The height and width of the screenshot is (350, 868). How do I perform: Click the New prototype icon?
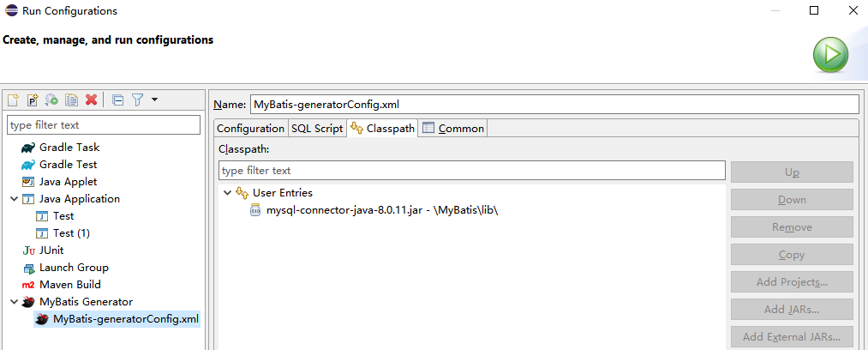pyautogui.click(x=33, y=100)
